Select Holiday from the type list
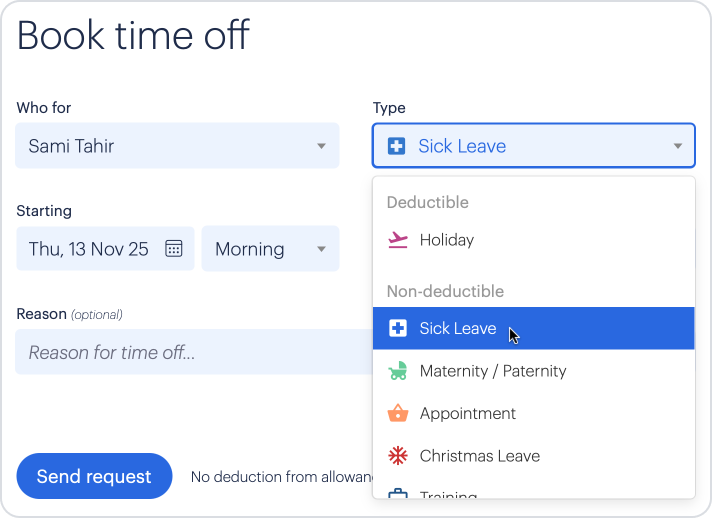Screen dimensions: 712x518 point(446,240)
